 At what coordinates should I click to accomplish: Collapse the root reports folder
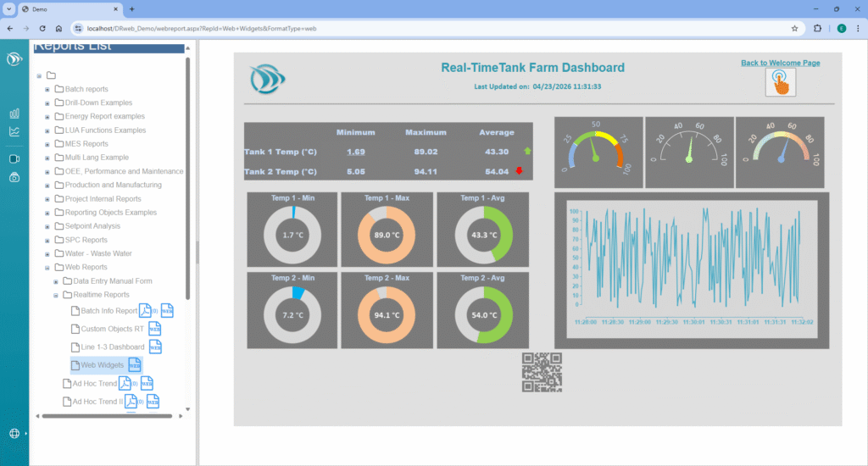pos(39,75)
